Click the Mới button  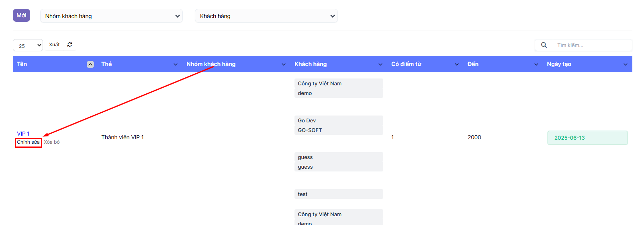tap(21, 15)
